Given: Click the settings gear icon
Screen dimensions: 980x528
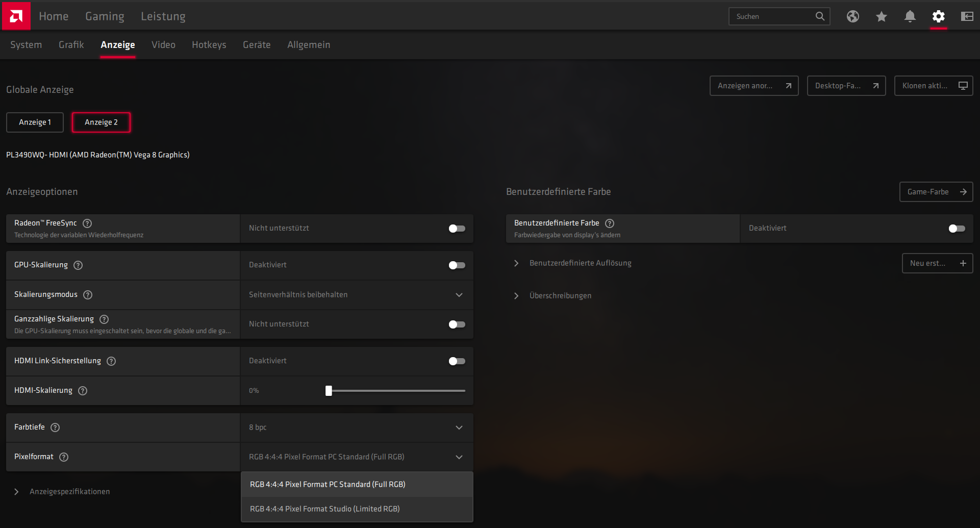Looking at the screenshot, I should coord(938,16).
